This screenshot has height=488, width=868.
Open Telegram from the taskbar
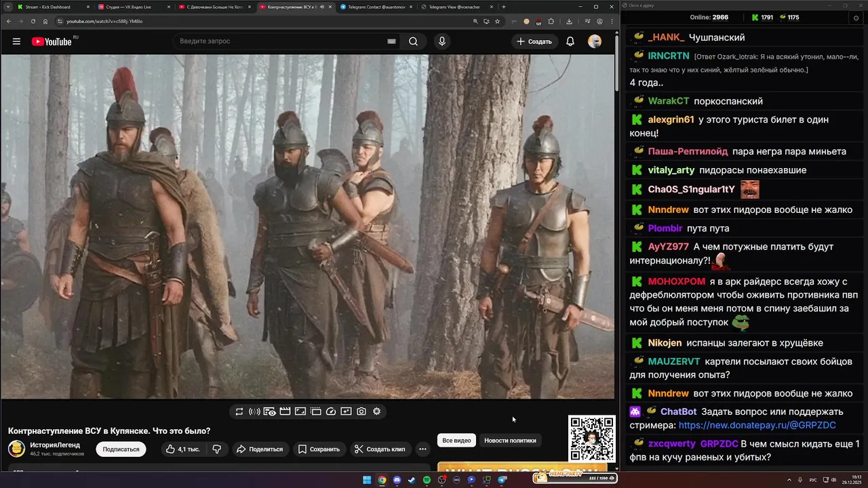tap(502, 480)
